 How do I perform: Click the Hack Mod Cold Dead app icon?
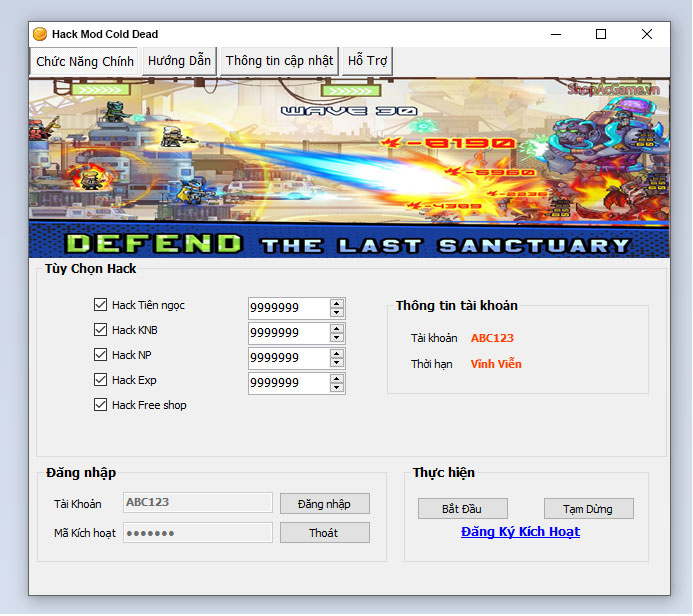pos(40,34)
